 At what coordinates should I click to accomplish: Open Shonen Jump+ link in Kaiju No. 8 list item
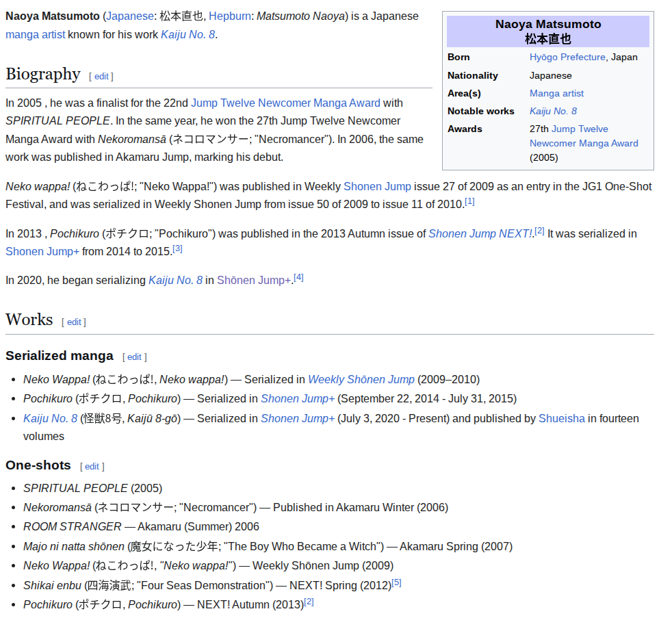298,419
